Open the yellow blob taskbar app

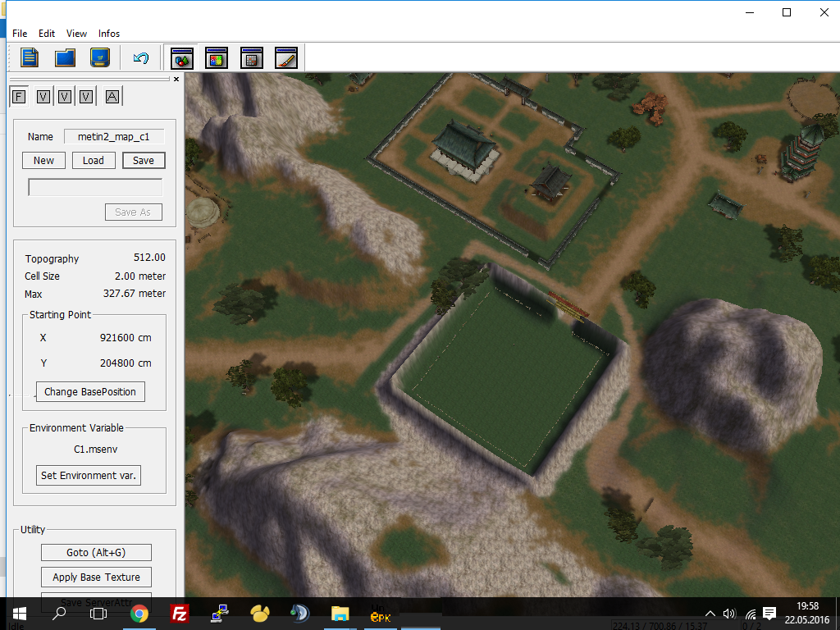[260, 614]
